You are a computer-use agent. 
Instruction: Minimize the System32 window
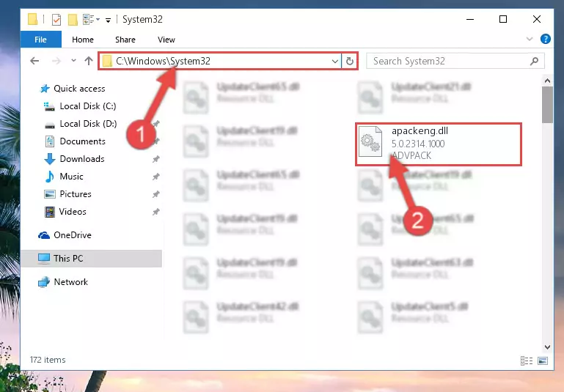[470, 19]
